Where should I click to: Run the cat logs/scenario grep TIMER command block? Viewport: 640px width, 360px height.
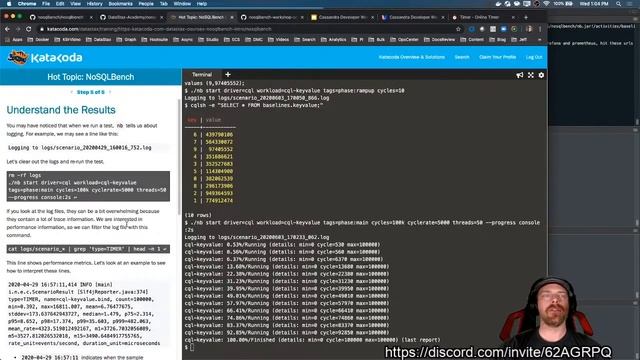tap(88, 249)
